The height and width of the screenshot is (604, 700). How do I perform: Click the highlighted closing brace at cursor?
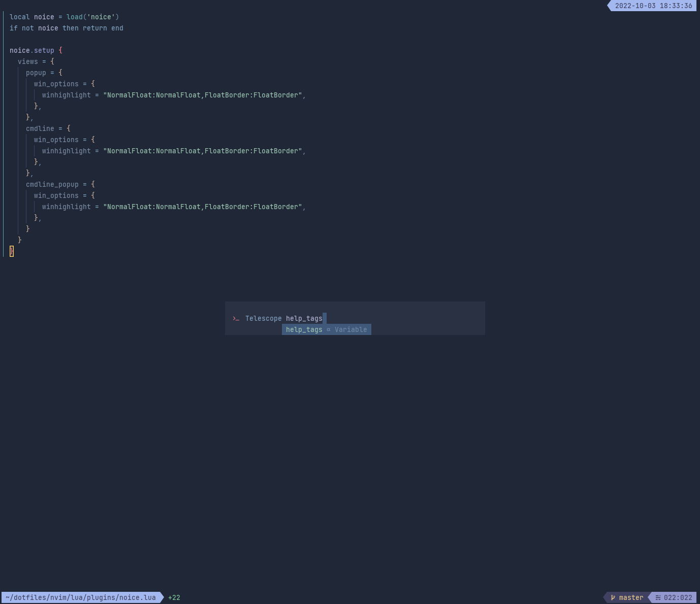coord(12,251)
